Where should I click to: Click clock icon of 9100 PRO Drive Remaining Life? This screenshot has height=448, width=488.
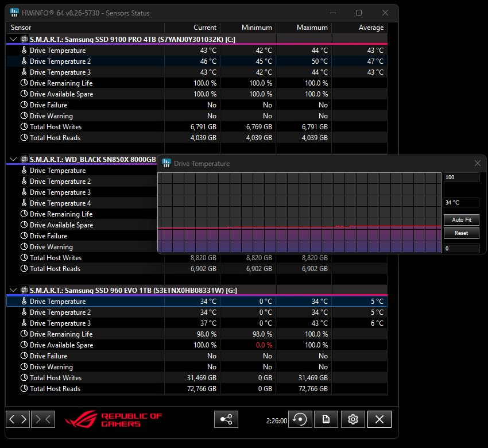[x=24, y=83]
